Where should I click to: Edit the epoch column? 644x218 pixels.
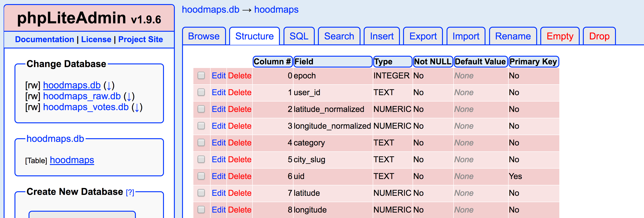coord(219,76)
